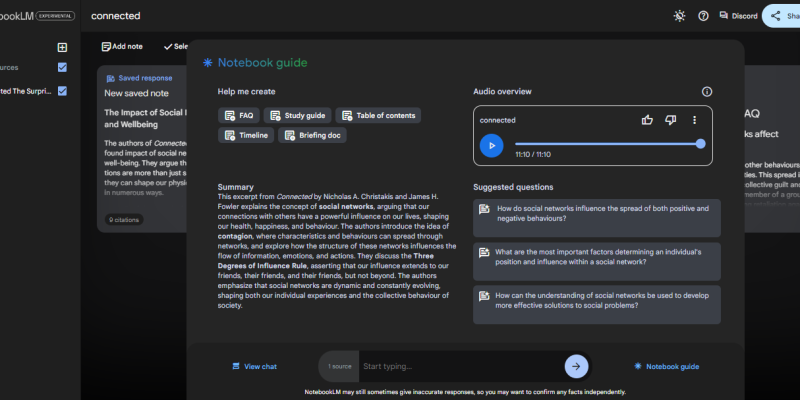
Task: Click Add note button
Action: pyautogui.click(x=122, y=46)
